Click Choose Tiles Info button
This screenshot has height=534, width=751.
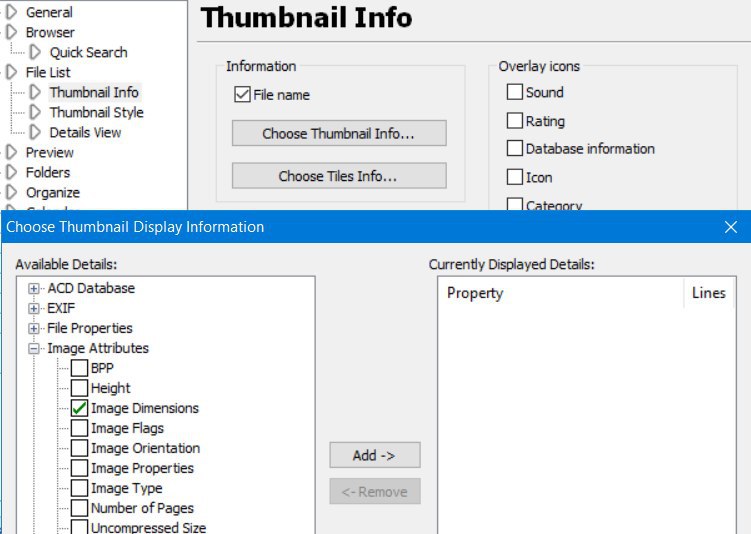coord(339,176)
